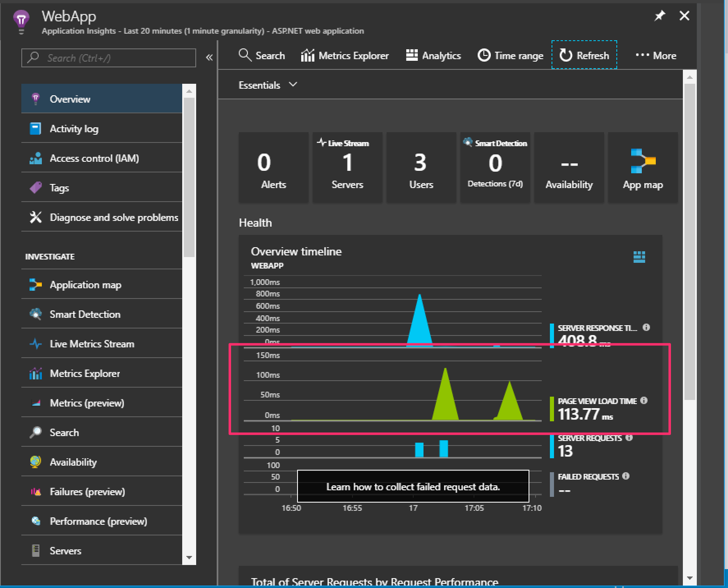This screenshot has width=728, height=588.
Task: Select Overview in the sidebar
Action: coord(101,99)
